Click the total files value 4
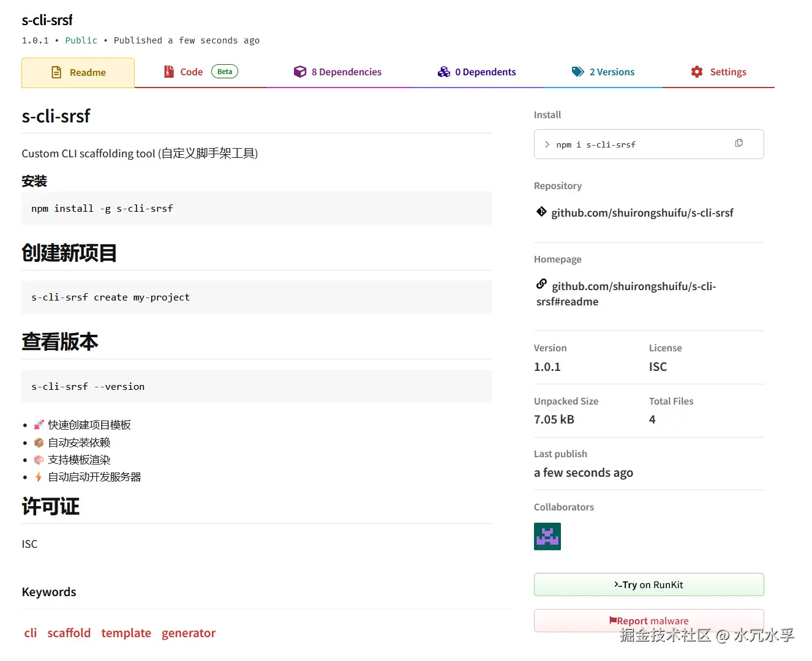This screenshot has width=812, height=661. coord(652,419)
